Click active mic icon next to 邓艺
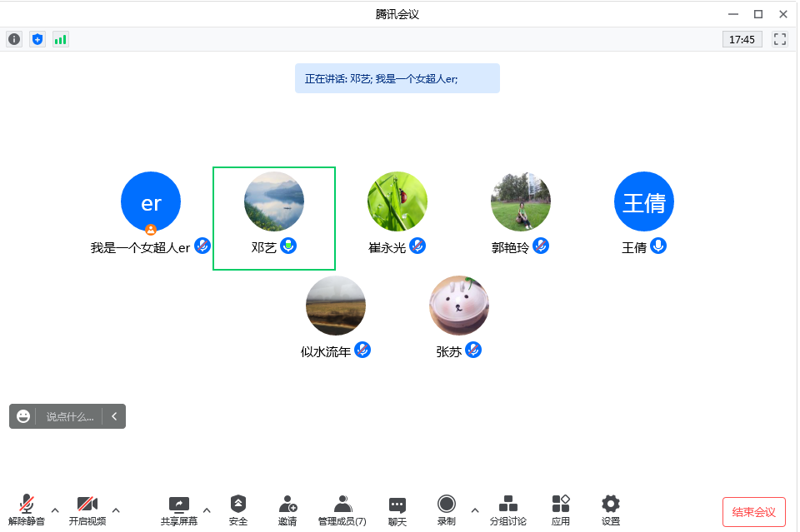The height and width of the screenshot is (532, 800). tap(288, 246)
